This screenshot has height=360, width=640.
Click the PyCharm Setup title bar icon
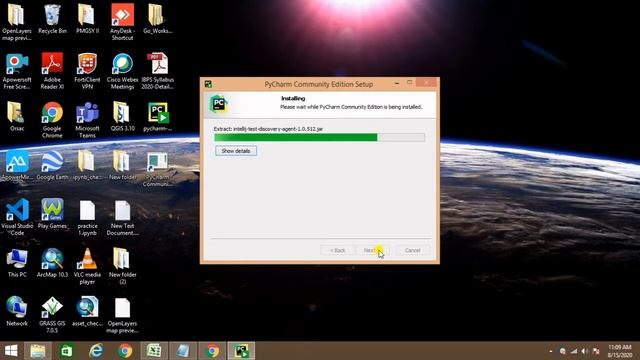(x=208, y=84)
